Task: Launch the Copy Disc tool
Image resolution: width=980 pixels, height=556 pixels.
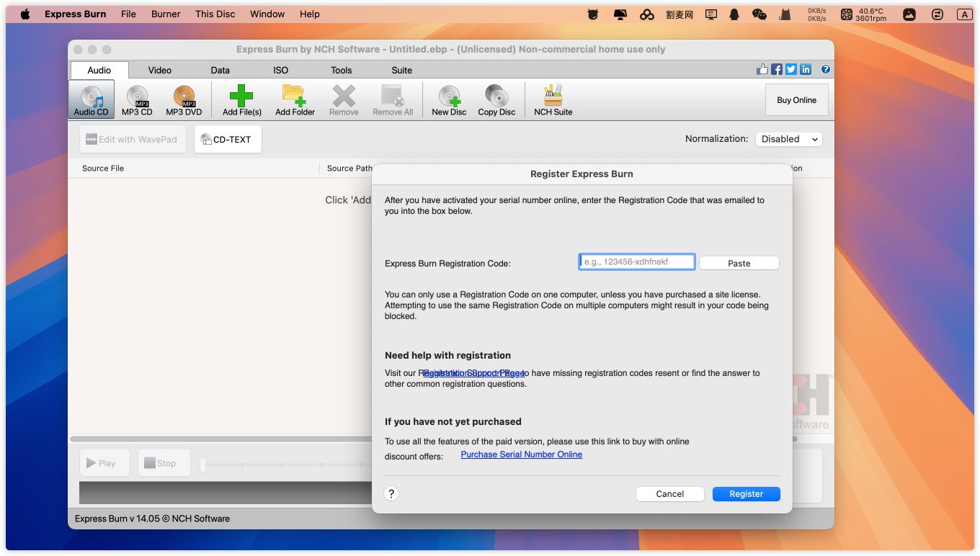Action: pyautogui.click(x=496, y=99)
